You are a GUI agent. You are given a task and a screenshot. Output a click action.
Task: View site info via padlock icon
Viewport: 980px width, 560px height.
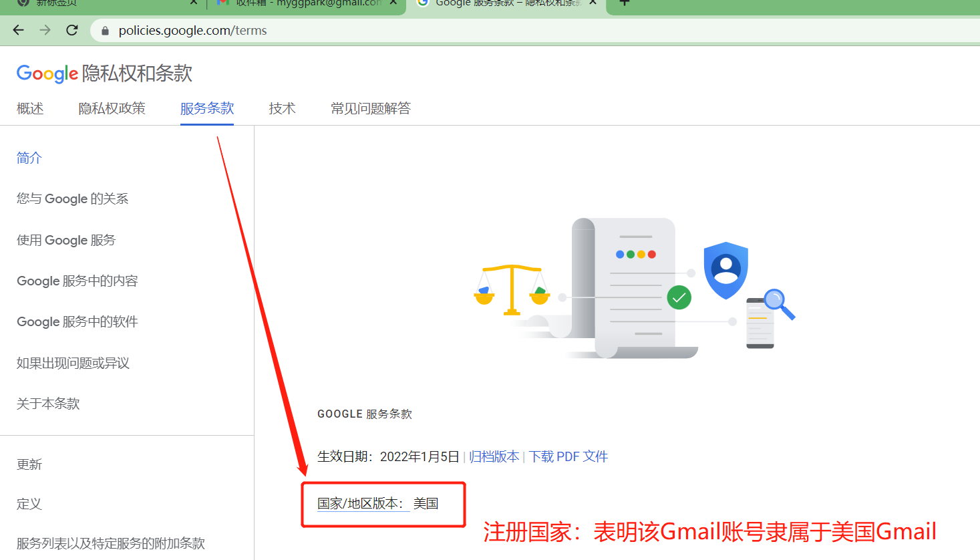pos(105,31)
